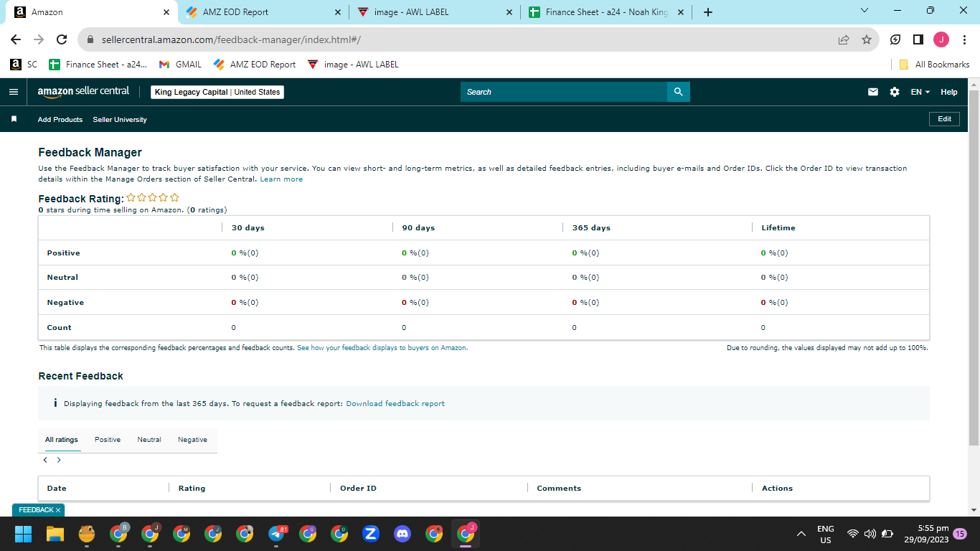
Task: Close the AMZ EOD Report tab
Action: click(x=338, y=12)
